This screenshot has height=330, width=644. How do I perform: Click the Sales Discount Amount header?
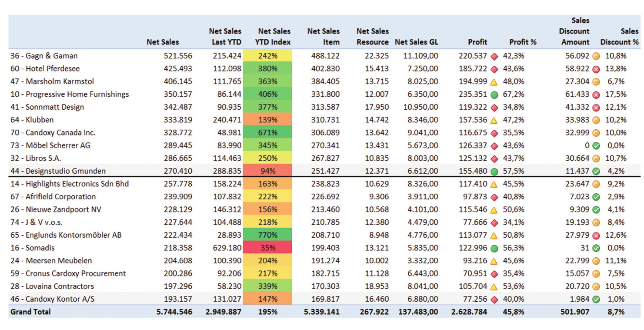pos(574,31)
